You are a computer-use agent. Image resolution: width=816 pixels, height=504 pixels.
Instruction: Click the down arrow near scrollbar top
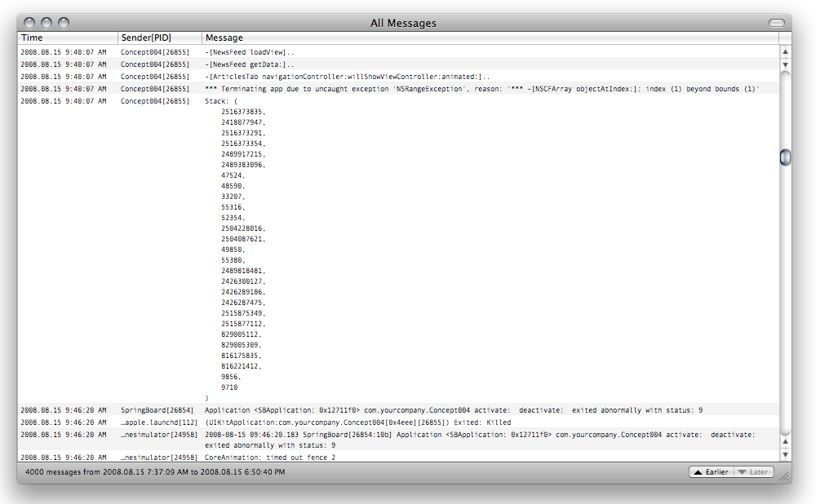click(785, 64)
